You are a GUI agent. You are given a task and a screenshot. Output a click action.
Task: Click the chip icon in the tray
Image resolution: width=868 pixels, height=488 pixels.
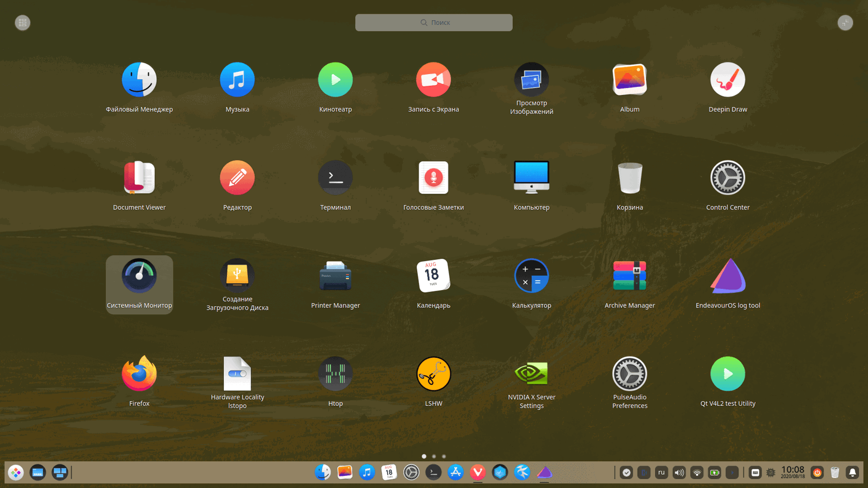pyautogui.click(x=771, y=472)
